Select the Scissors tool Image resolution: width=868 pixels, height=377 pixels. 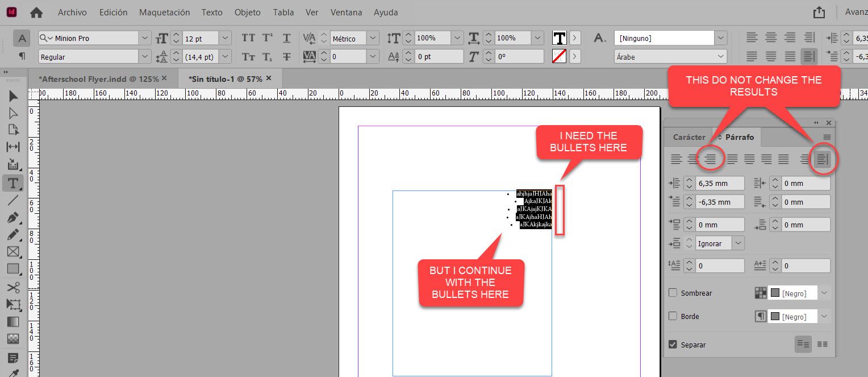(x=14, y=287)
